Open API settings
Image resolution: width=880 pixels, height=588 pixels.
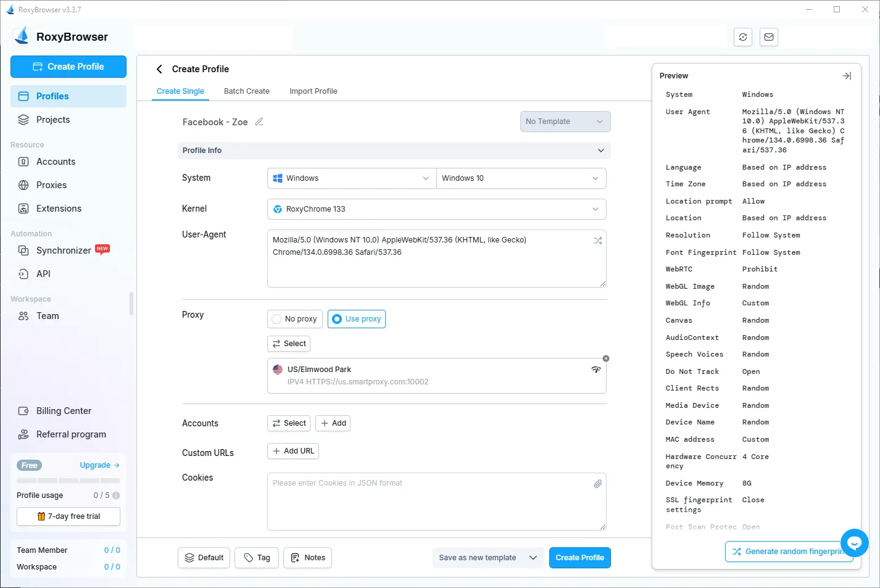pyautogui.click(x=68, y=274)
